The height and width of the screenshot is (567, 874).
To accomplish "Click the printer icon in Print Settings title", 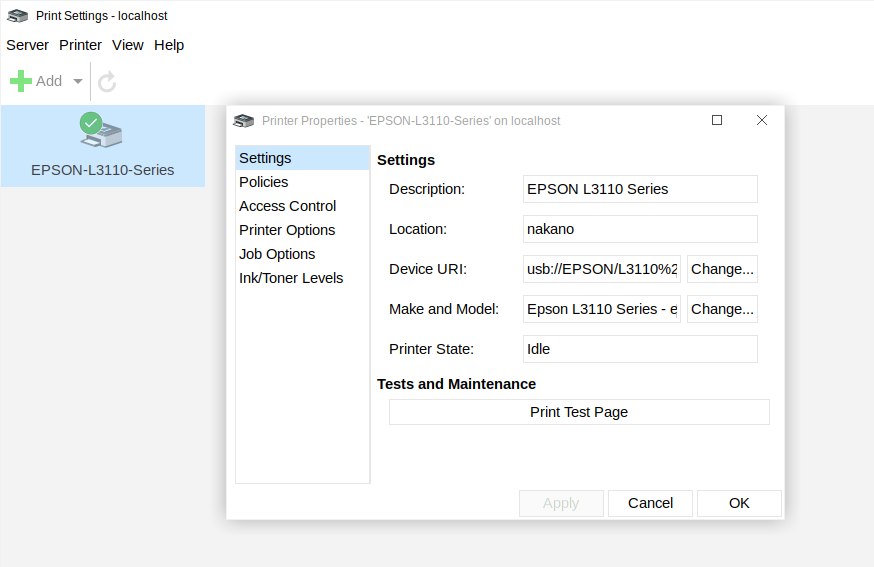I will tap(17, 16).
